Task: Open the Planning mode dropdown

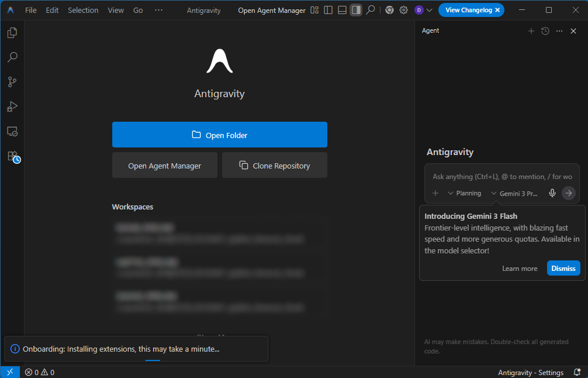Action: (464, 193)
